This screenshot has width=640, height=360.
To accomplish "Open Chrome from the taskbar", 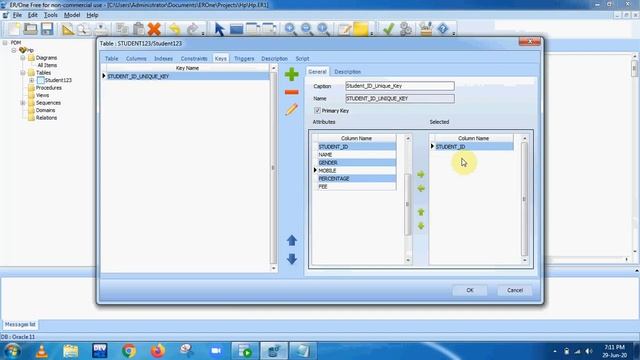I will point(129,351).
